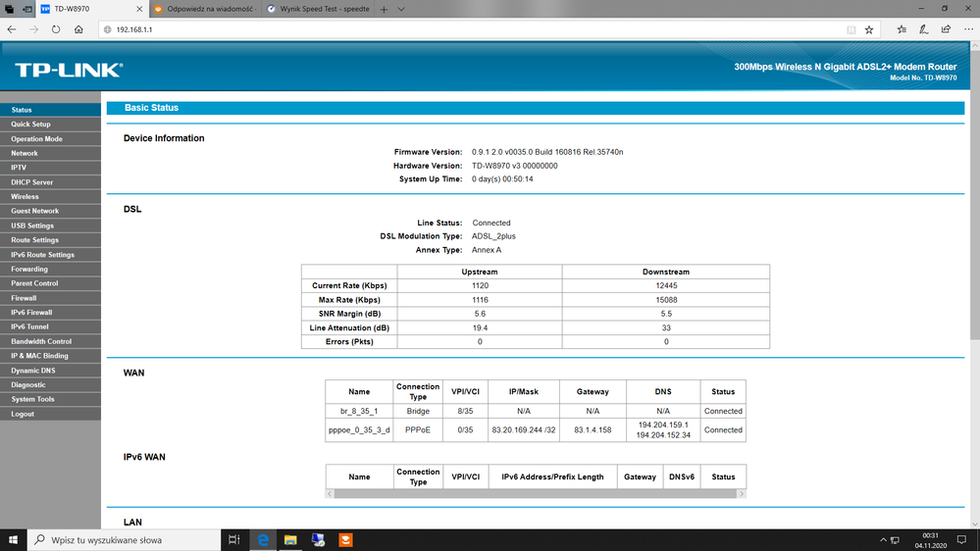Log out via Logout menu item
980x551 pixels.
point(50,414)
